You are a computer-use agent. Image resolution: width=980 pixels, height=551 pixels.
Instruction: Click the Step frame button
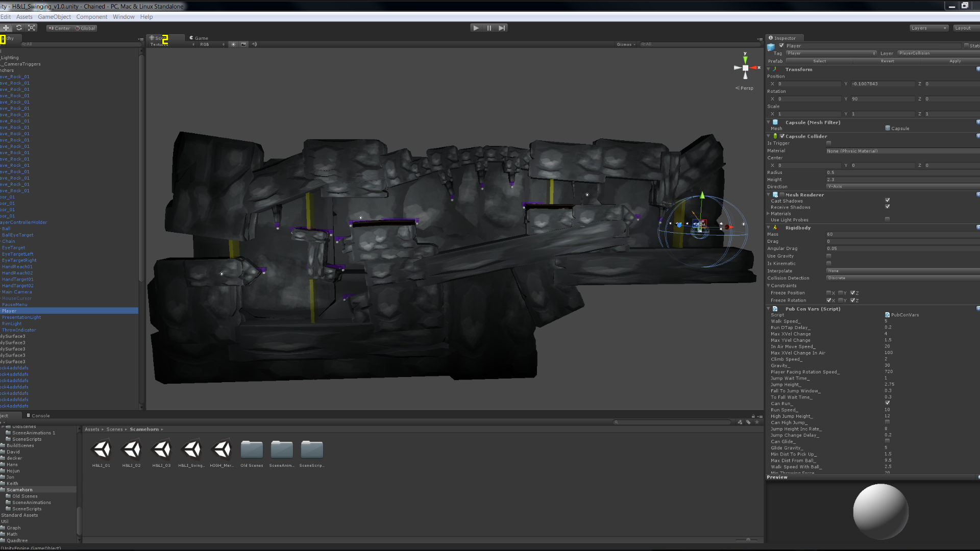coord(502,28)
